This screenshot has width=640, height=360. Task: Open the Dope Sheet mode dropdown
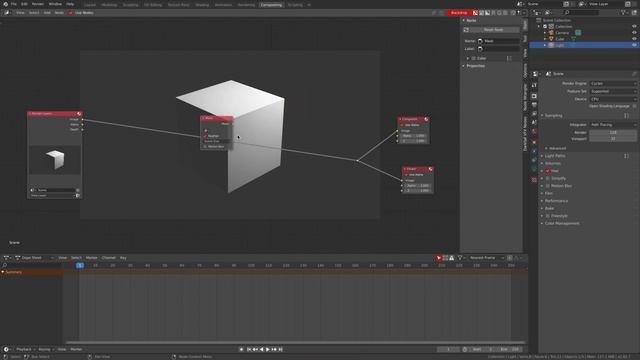(34, 258)
